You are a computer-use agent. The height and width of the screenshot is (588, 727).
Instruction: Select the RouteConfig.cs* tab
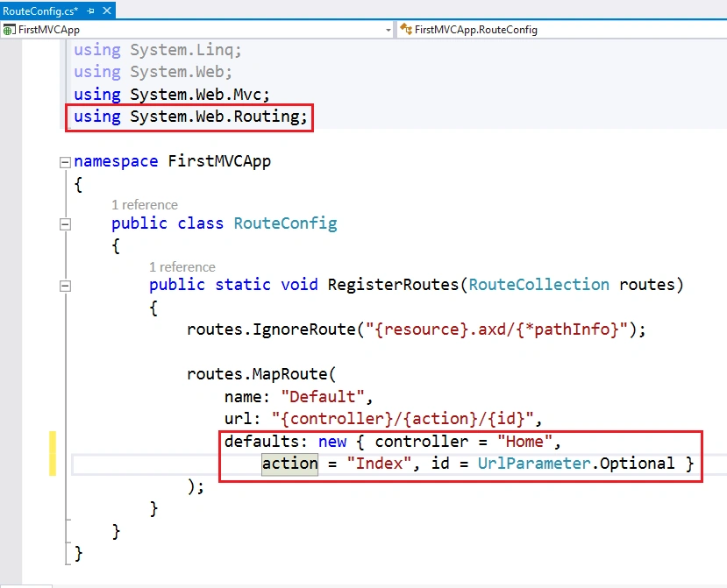[x=41, y=11]
